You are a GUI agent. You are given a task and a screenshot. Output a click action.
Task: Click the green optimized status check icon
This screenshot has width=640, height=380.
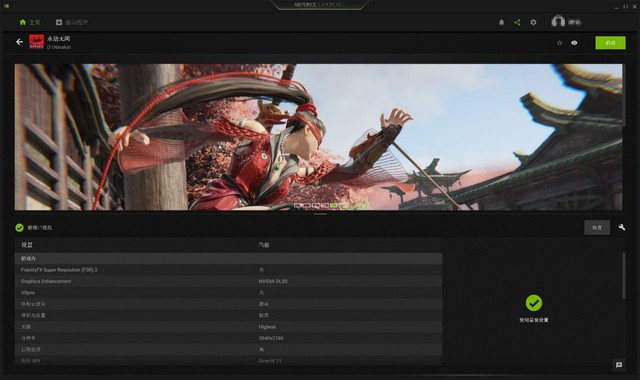click(x=19, y=227)
